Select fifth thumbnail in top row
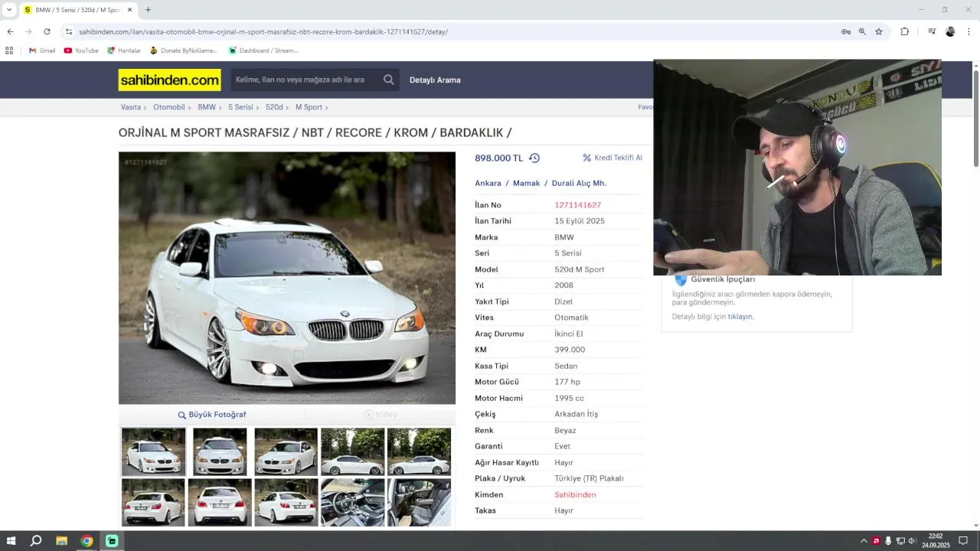The image size is (980, 551). 419,452
